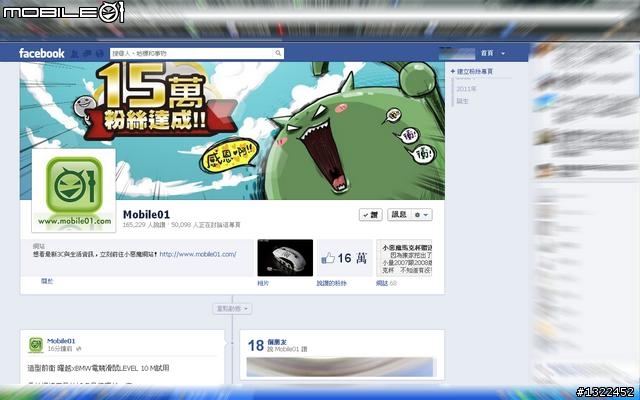Screen dimensions: 640x400
Task: Click the search magnifier icon
Action: pyautogui.click(x=278, y=53)
